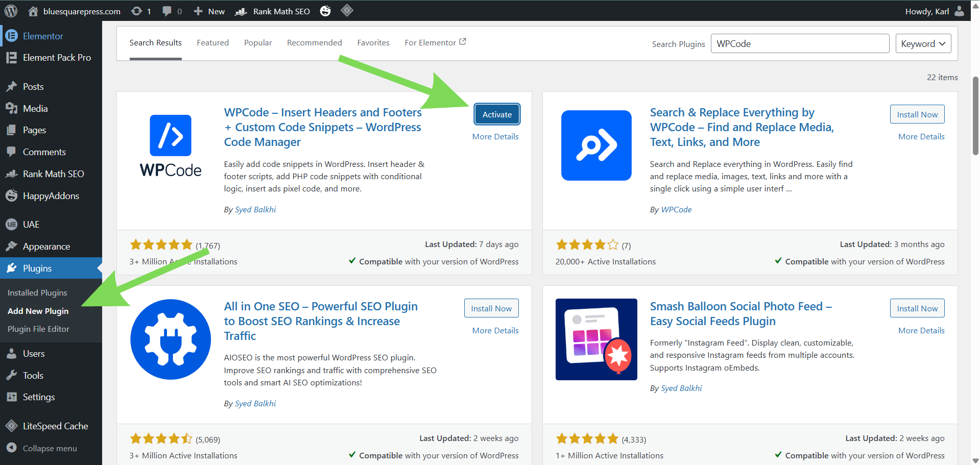Switch to the Featured plugins tab
Viewport: 980px width, 465px height.
pyautogui.click(x=213, y=43)
